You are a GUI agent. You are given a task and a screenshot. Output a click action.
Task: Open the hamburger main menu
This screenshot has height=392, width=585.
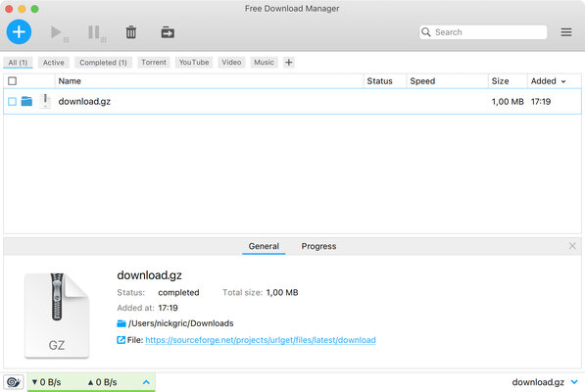point(566,32)
